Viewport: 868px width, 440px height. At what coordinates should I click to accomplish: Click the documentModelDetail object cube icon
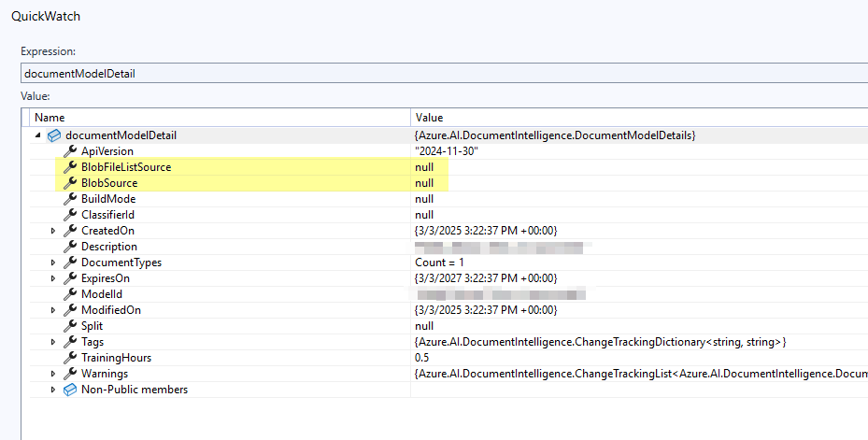pos(53,135)
